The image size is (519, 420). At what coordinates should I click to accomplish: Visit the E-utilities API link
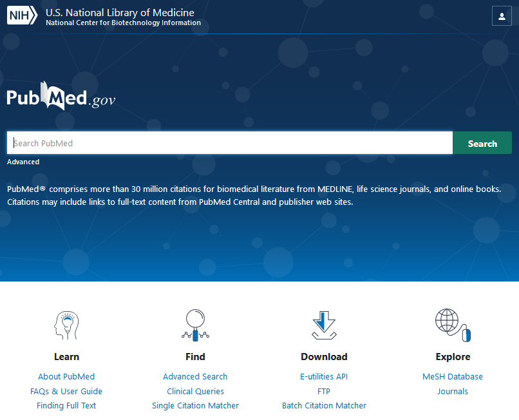click(324, 377)
